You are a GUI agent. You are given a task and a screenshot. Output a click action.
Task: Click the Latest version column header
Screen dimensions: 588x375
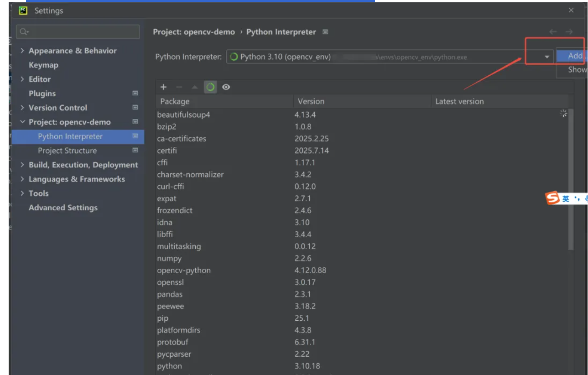click(x=500, y=101)
